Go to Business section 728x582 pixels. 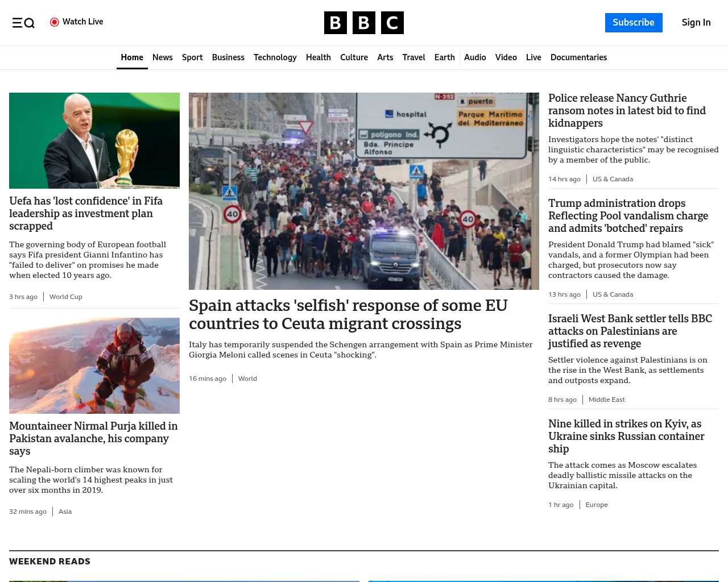228,57
